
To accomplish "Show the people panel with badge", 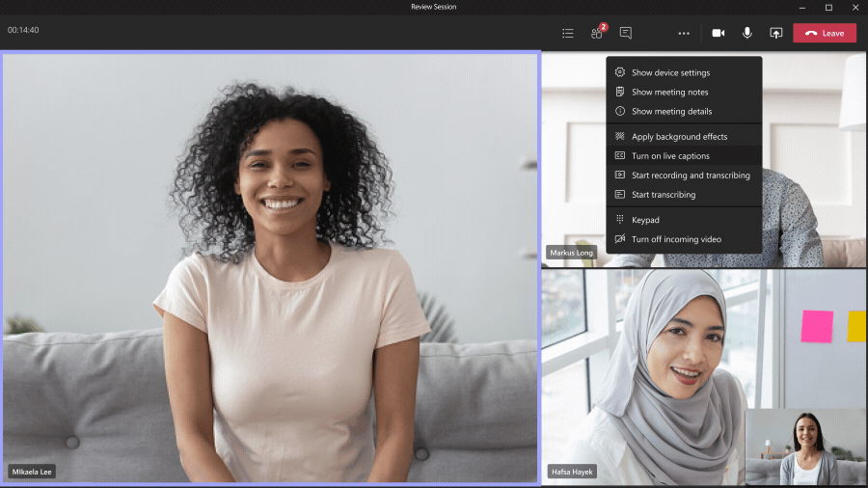I will 597,33.
